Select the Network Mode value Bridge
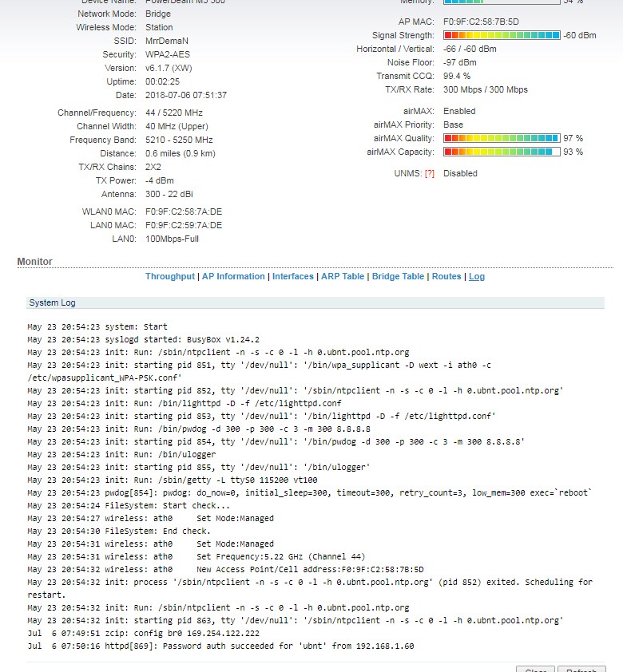623x672 pixels. 158,14
